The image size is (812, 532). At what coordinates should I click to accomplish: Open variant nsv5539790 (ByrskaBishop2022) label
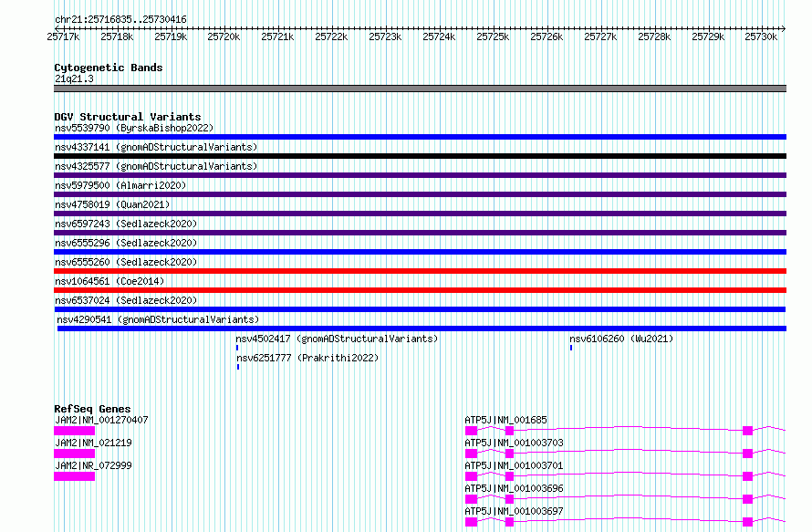134,128
